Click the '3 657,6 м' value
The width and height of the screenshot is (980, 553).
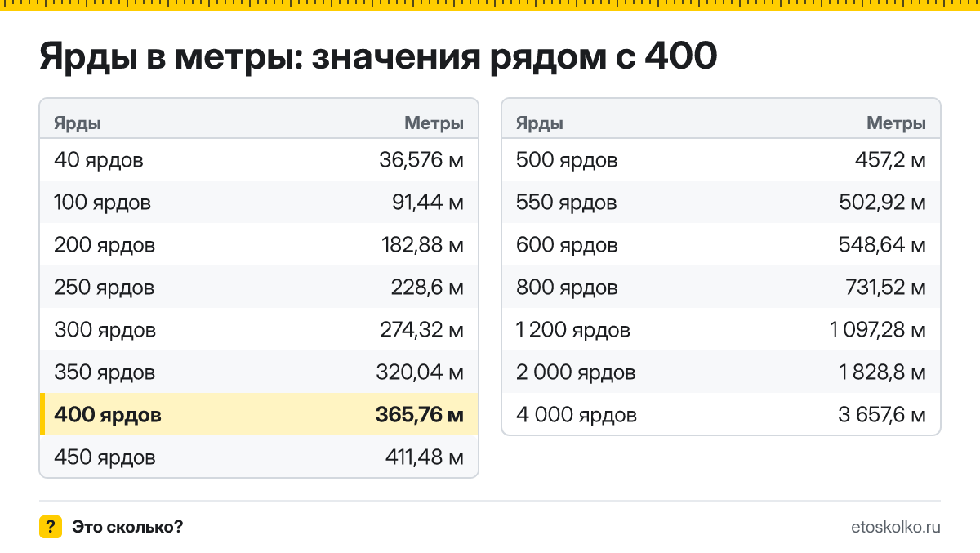(x=882, y=415)
